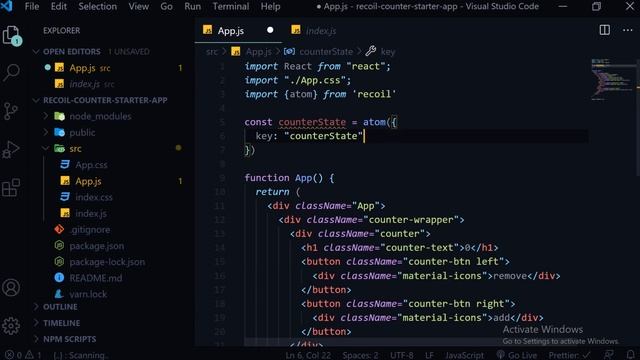This screenshot has width=640, height=360.
Task: Open the Extensions view
Action: 11,187
